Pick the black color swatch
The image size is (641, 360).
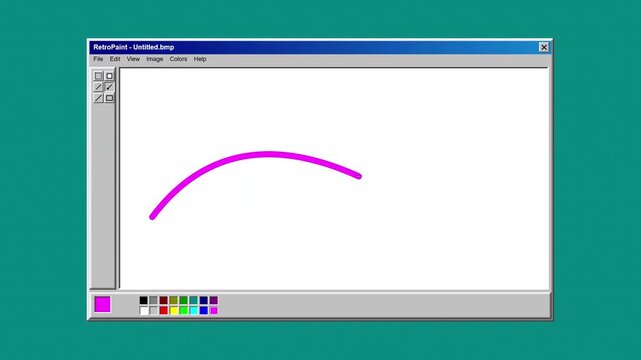tap(143, 300)
